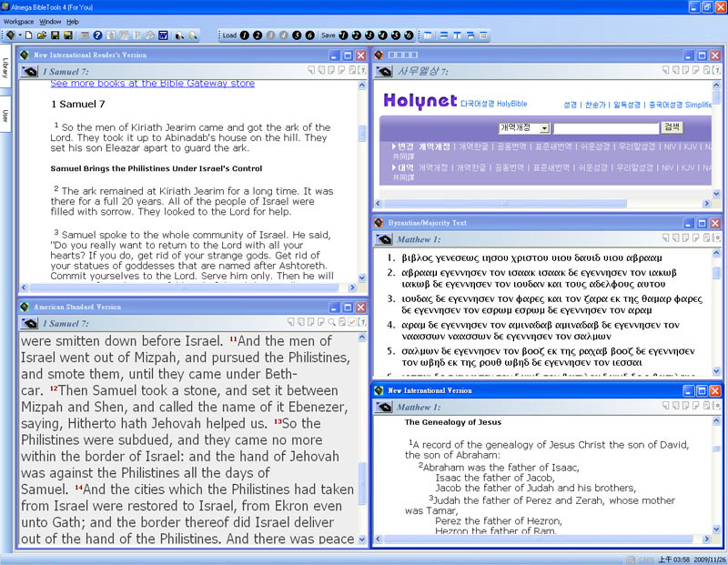This screenshot has width=728, height=565.
Task: Toggle the orange checkmark option in American Standard Version
Action: (x=352, y=322)
